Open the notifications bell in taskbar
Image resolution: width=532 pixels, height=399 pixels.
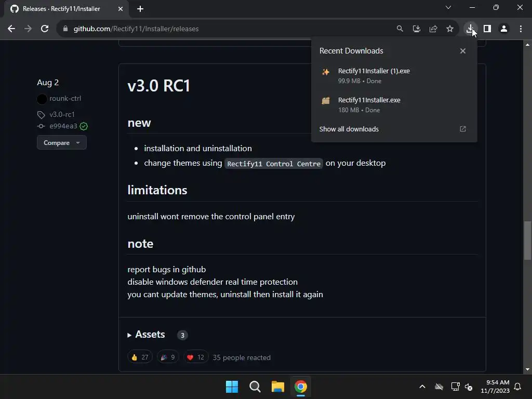coord(517,387)
